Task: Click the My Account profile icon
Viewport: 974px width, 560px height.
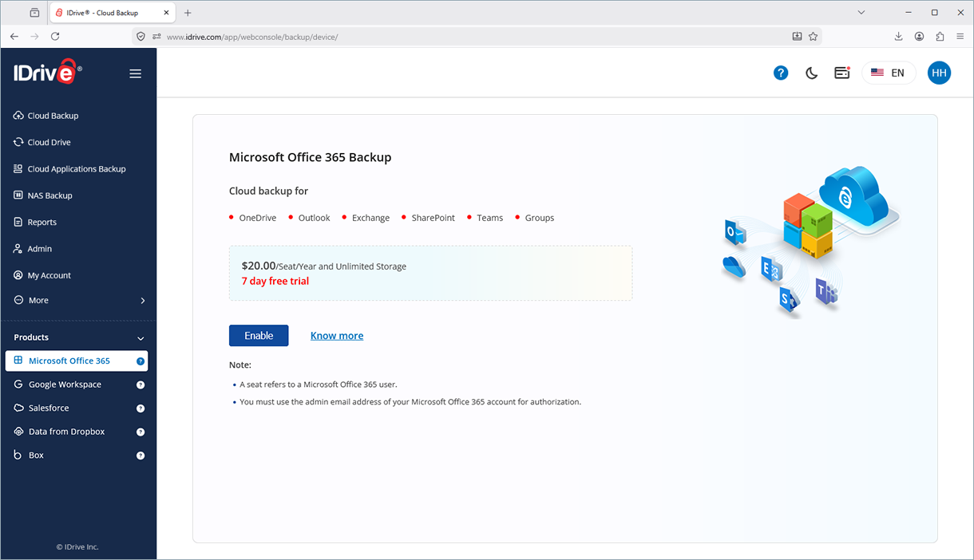Action: 18,275
